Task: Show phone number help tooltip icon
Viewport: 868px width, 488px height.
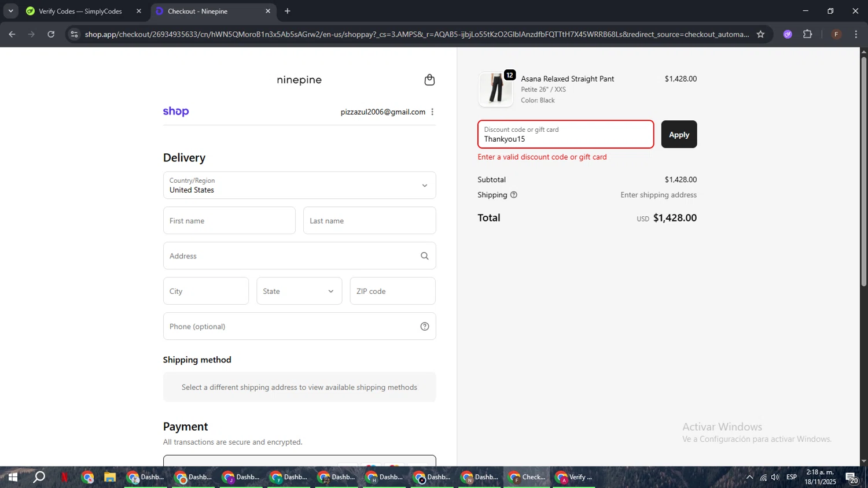Action: (x=425, y=326)
